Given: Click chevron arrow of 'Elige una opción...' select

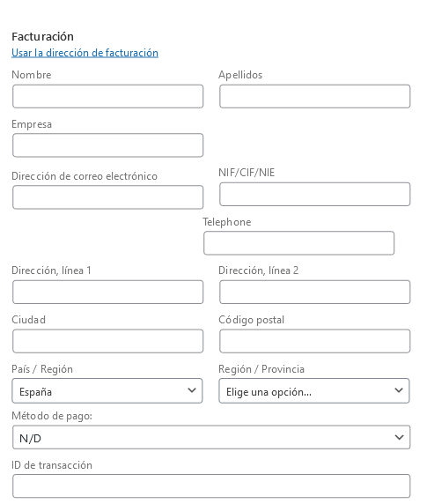Looking at the screenshot, I should point(399,390).
